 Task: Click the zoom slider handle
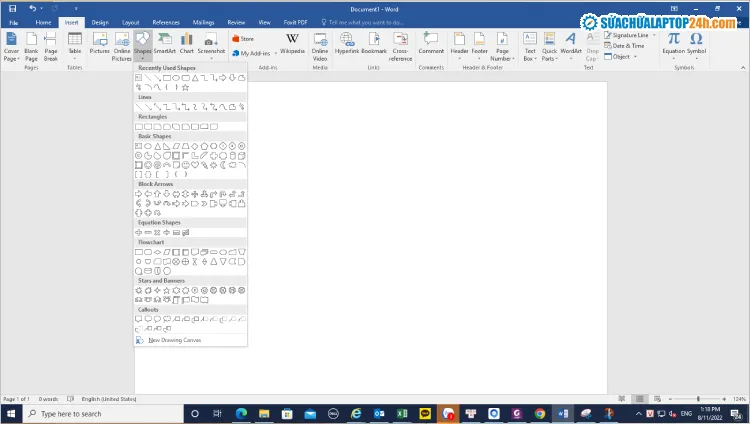tap(698, 399)
